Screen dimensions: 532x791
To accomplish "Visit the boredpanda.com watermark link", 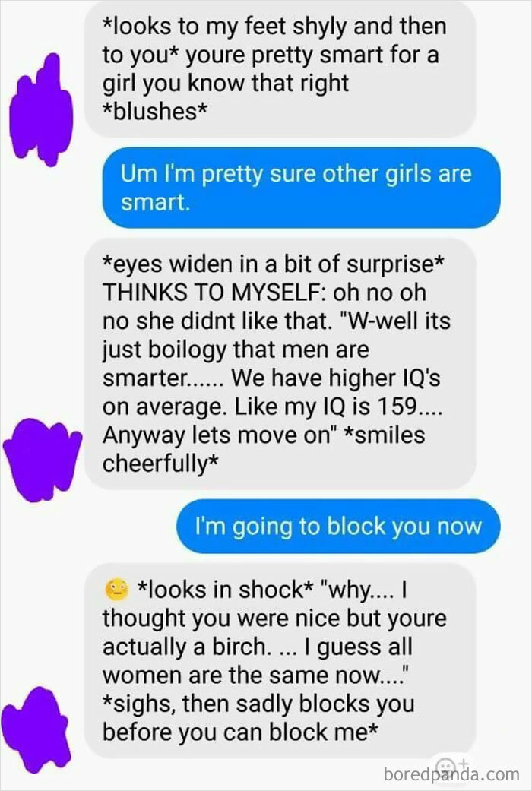I will point(451,774).
